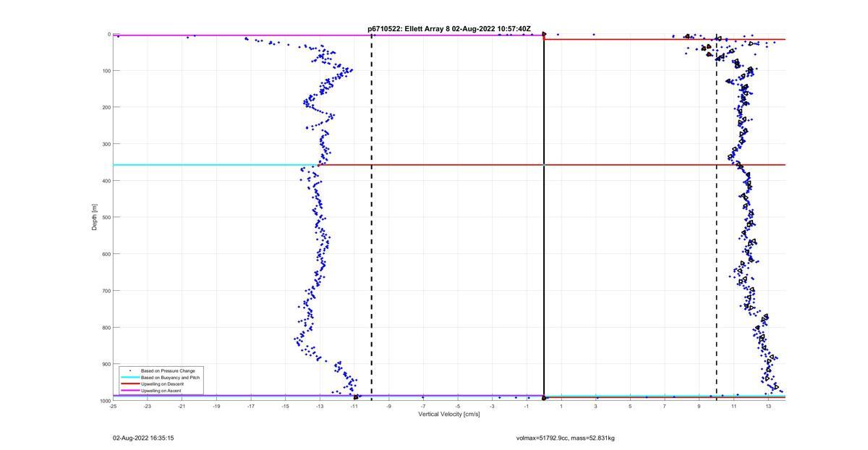Select y-axis tick label '400'
Image resolution: width=868 pixels, height=450 pixels.
106,181
